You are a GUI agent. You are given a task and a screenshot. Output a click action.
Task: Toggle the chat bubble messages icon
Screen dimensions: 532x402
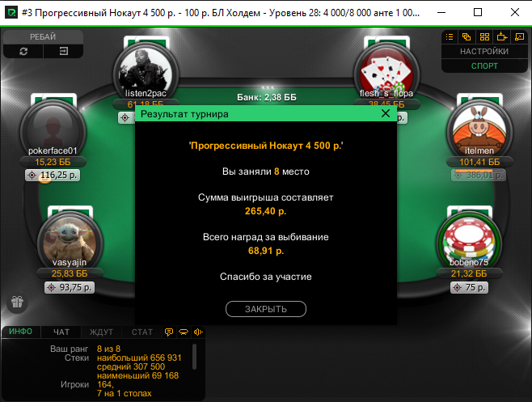tap(169, 332)
